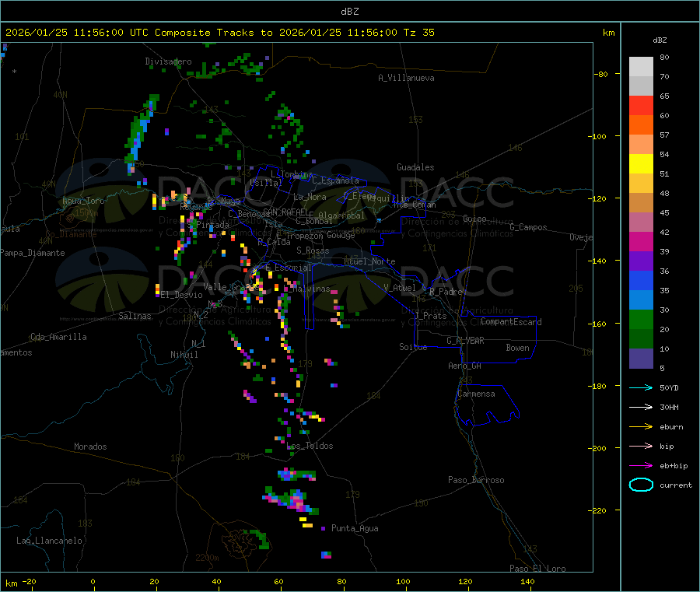Select the purple 36 dBZ swatch

(x=641, y=261)
